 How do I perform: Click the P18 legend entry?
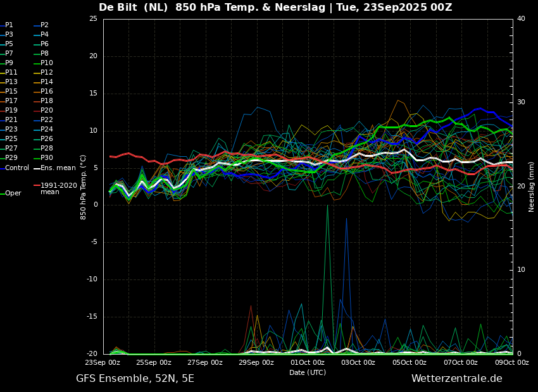(x=43, y=101)
